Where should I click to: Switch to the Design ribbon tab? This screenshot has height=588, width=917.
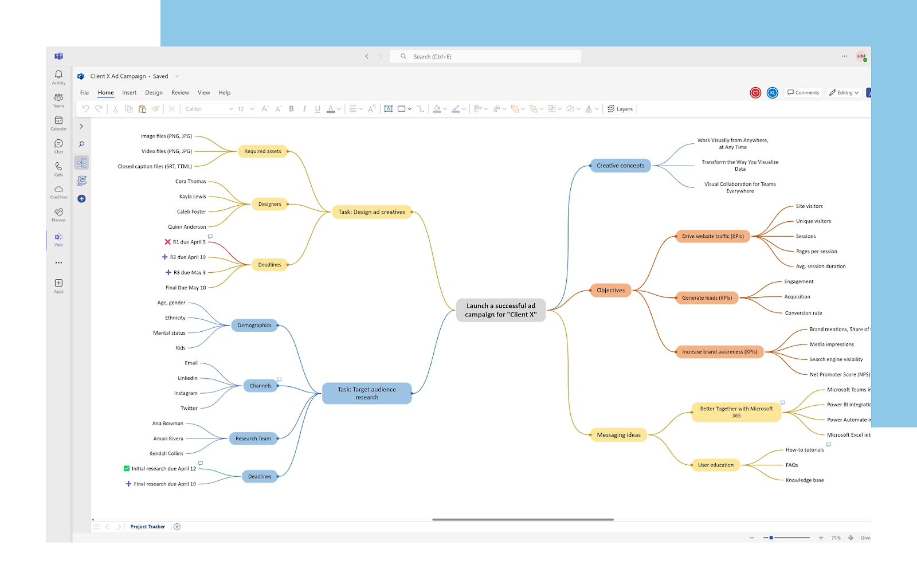[x=154, y=92]
